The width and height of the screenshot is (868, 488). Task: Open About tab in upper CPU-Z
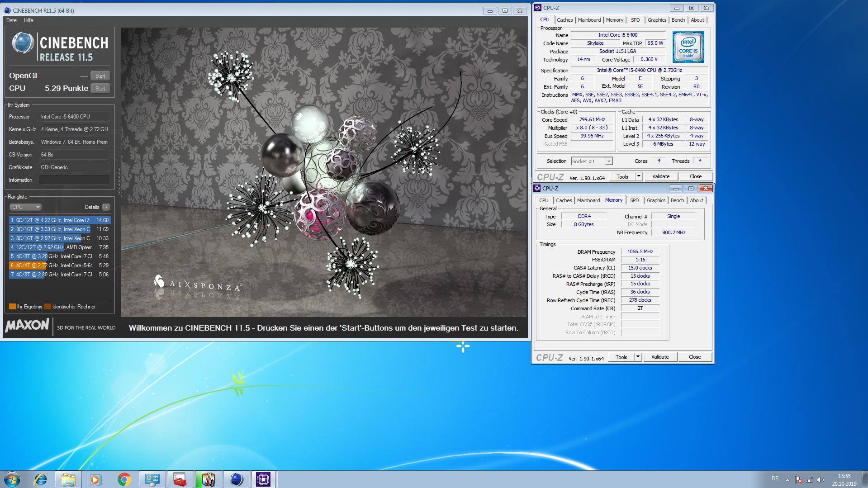697,20
